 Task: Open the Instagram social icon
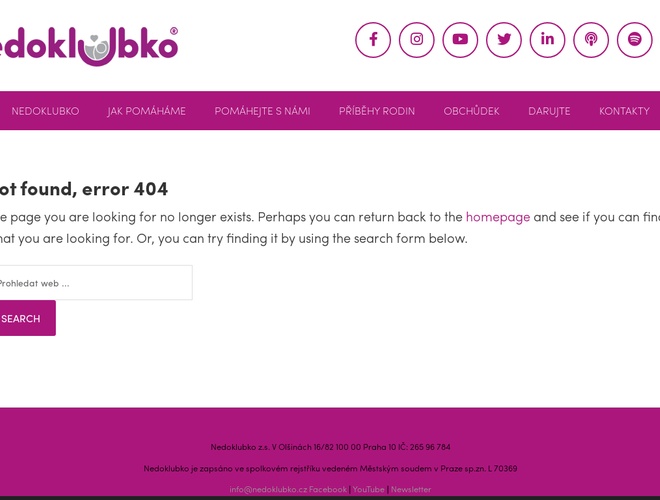(x=416, y=40)
